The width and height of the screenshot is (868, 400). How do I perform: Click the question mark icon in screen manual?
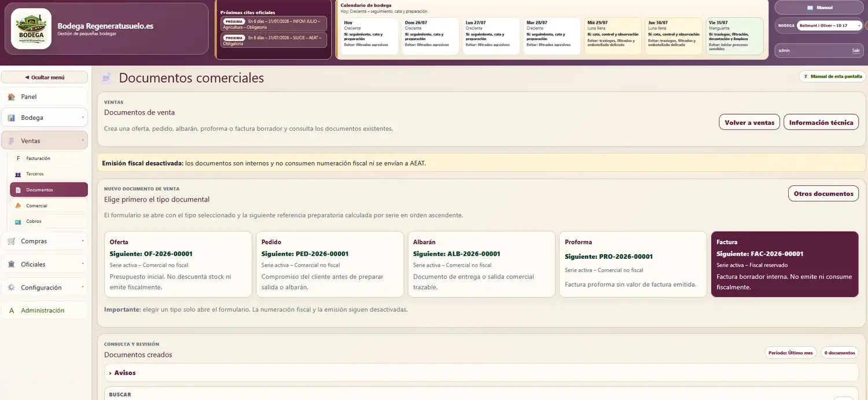coord(806,76)
